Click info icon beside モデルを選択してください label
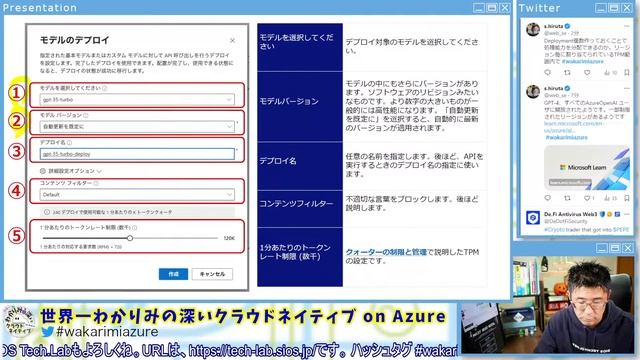 pyautogui.click(x=105, y=88)
